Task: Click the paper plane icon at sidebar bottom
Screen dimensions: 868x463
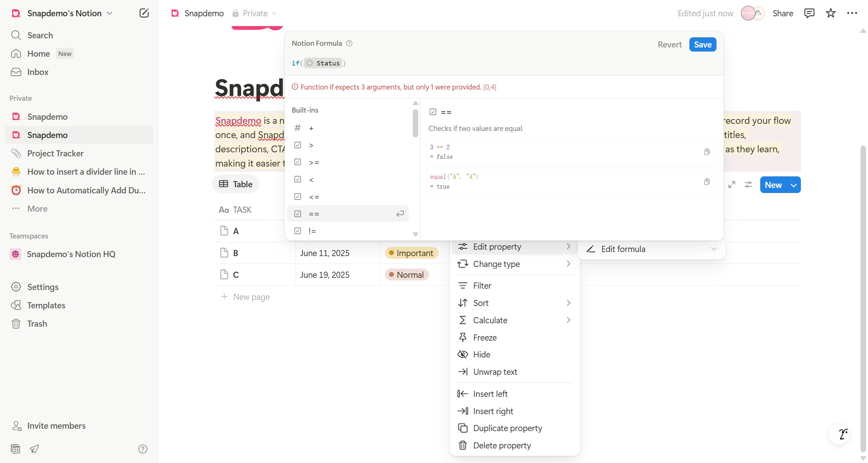Action: [34, 449]
